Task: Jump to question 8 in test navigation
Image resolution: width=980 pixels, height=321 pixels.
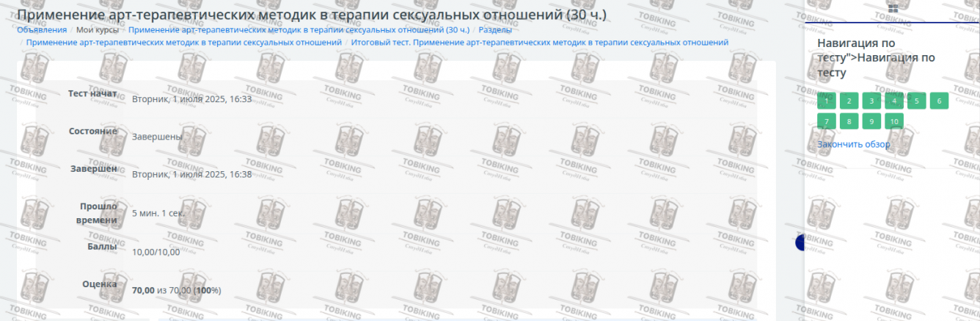Action: coord(849,122)
